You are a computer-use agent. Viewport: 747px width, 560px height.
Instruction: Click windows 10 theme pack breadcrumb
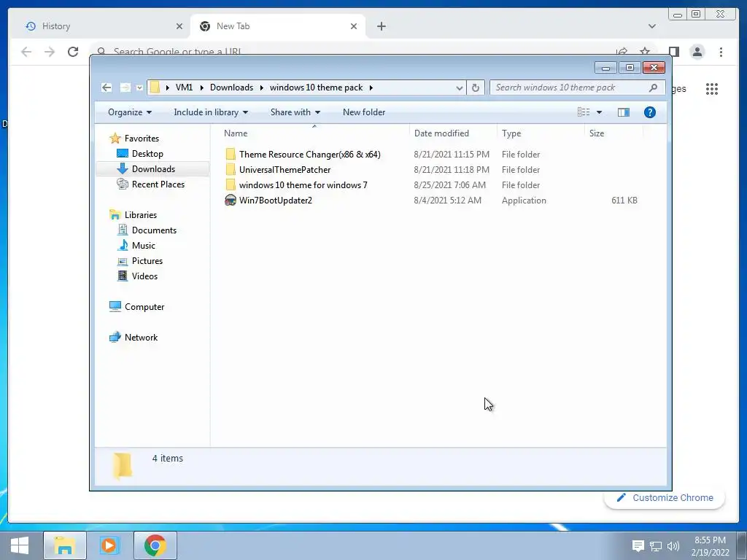coord(317,87)
